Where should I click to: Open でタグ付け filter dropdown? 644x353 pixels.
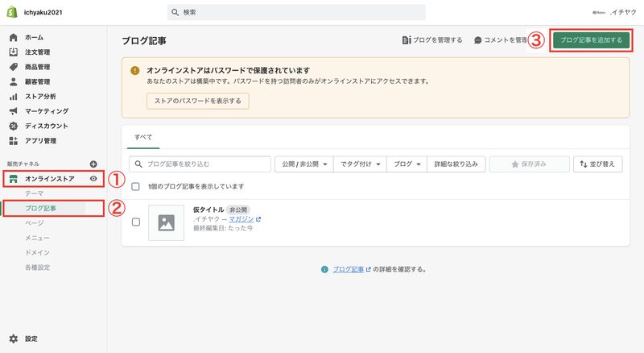tap(360, 164)
